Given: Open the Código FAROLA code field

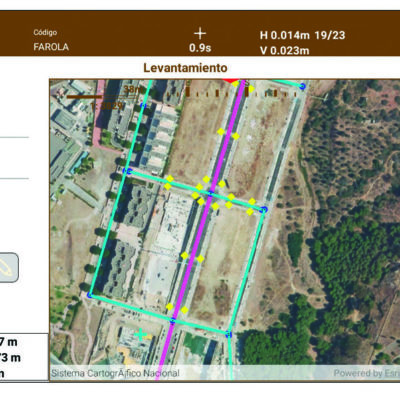Looking at the screenshot, I should [51, 40].
